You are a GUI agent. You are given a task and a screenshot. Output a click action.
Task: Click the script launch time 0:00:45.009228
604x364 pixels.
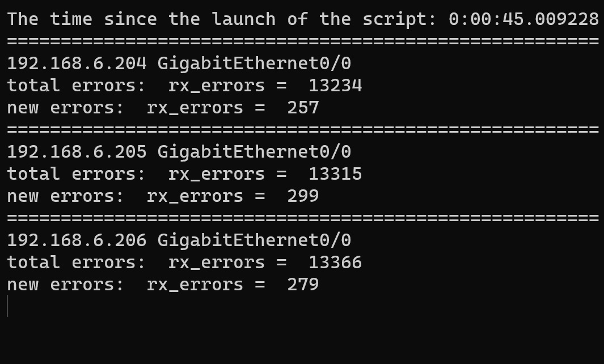tap(524, 19)
